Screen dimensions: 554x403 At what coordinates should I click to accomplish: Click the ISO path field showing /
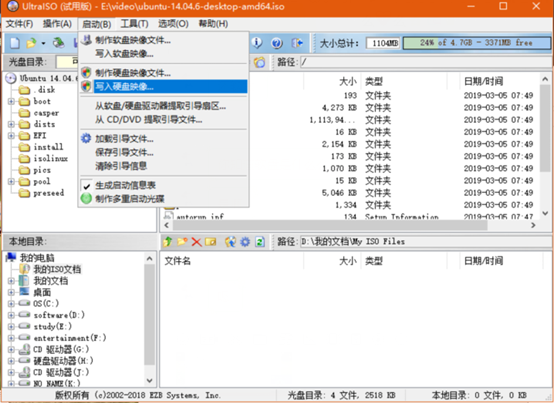(x=425, y=63)
